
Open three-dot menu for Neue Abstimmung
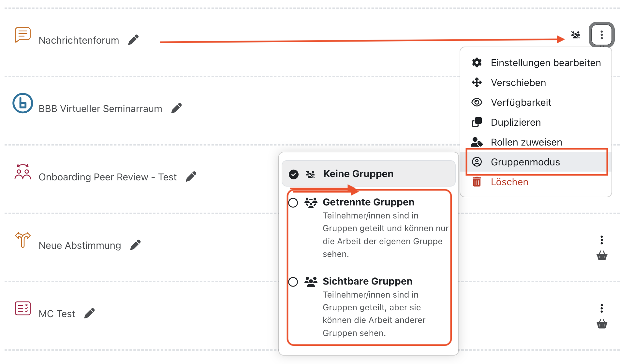pyautogui.click(x=601, y=240)
